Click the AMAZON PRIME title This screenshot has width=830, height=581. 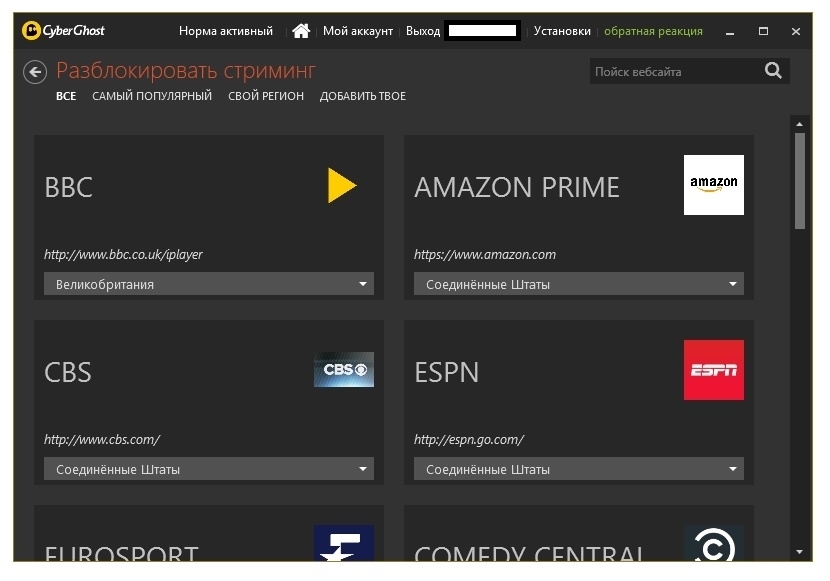(517, 187)
